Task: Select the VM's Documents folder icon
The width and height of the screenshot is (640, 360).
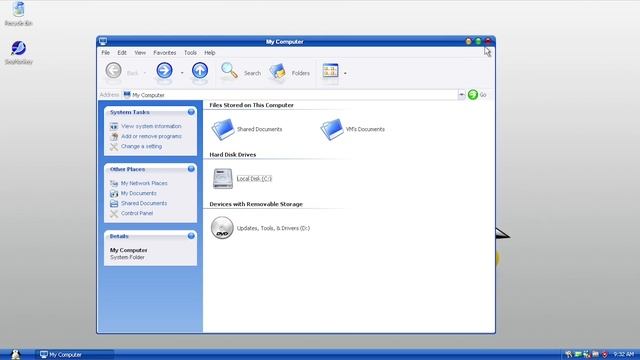Action: (332, 129)
